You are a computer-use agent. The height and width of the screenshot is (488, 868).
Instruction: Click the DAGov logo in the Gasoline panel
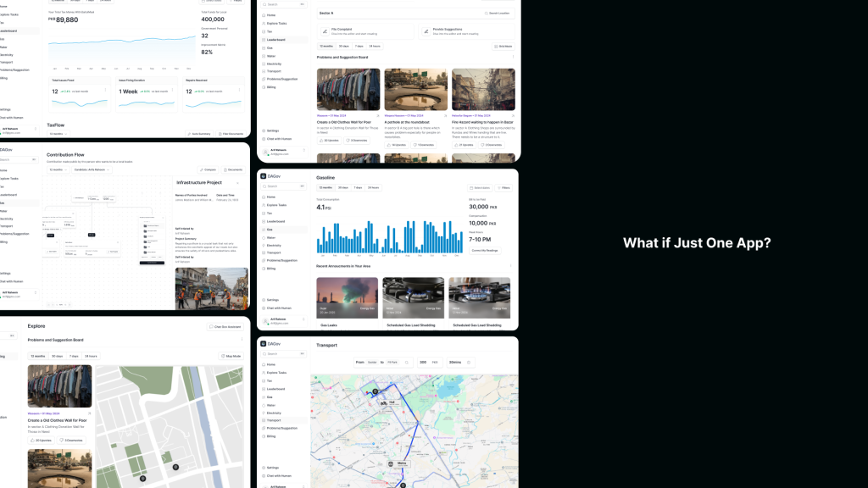pyautogui.click(x=264, y=176)
